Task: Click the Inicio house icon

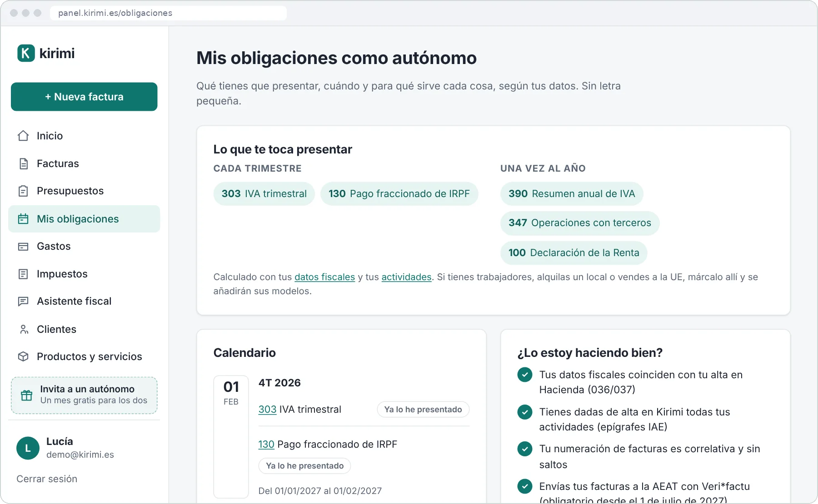Action: tap(23, 136)
